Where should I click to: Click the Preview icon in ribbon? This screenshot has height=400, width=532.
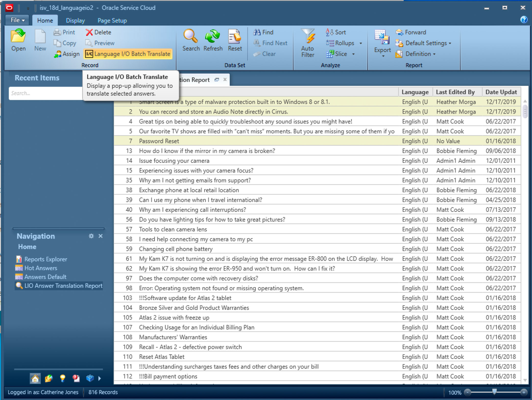[x=89, y=43]
